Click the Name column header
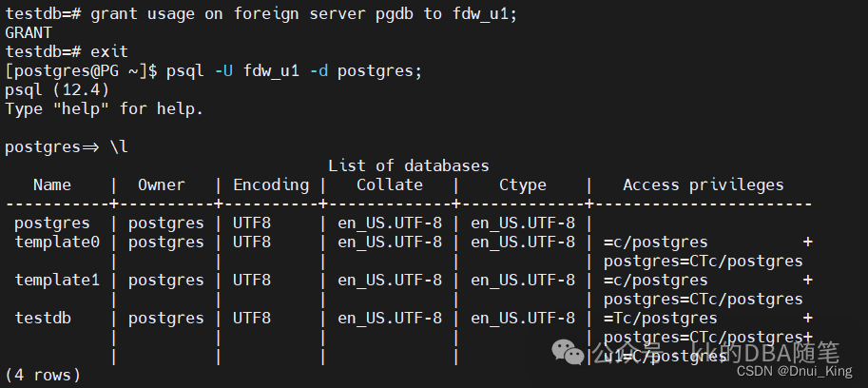868x388 pixels. point(52,184)
